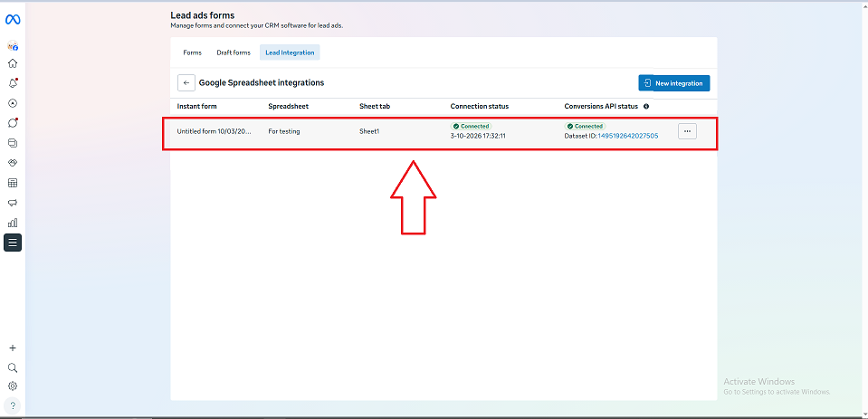
Task: Switch to the Forms tab
Action: click(x=192, y=52)
